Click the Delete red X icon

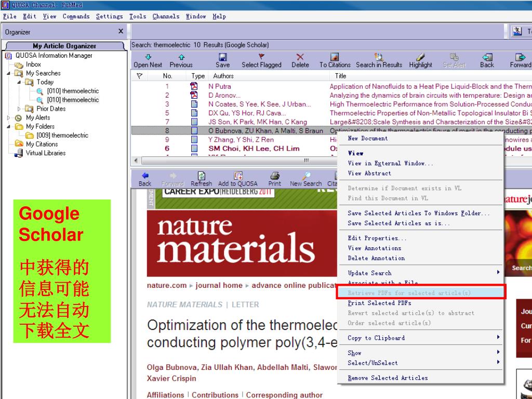pos(300,57)
